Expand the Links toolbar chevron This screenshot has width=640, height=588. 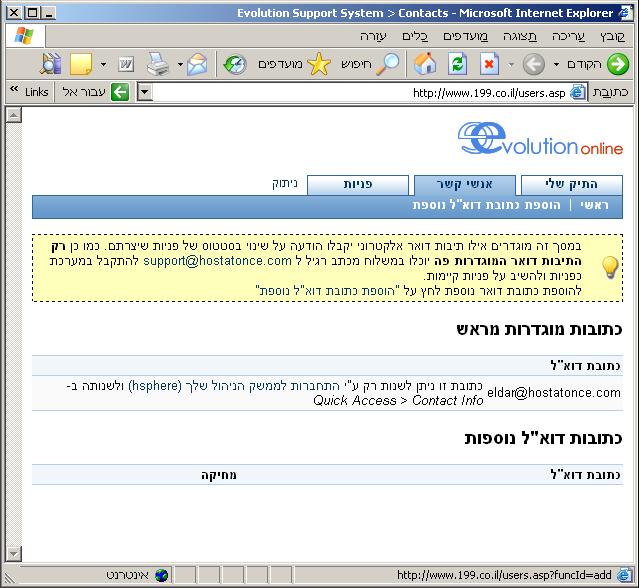13,91
